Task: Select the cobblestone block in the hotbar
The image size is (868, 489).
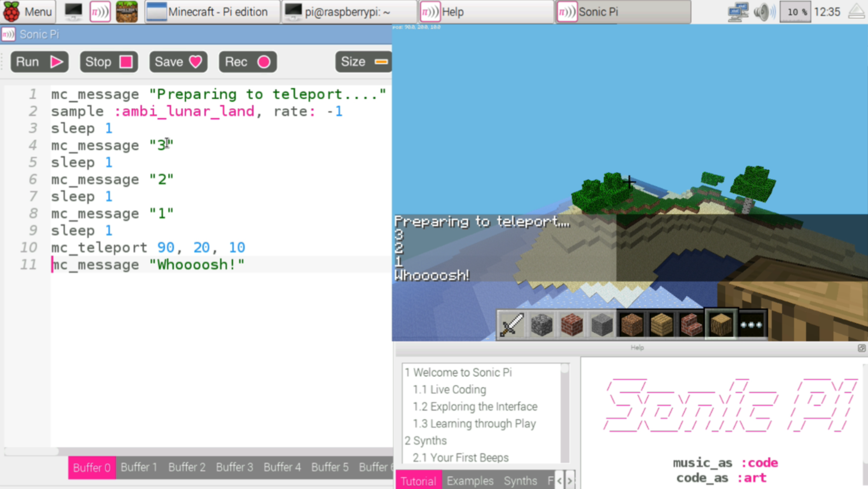Action: [x=541, y=325]
